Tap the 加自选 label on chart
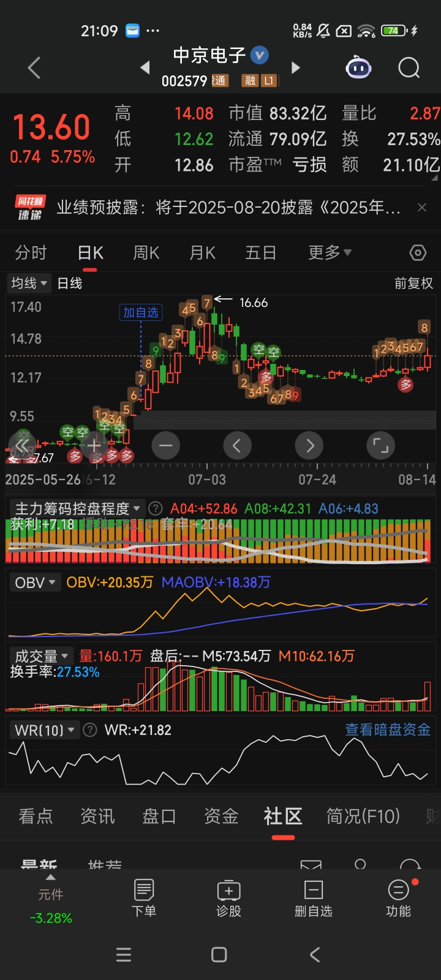Viewport: 441px width, 980px height. coord(140,312)
